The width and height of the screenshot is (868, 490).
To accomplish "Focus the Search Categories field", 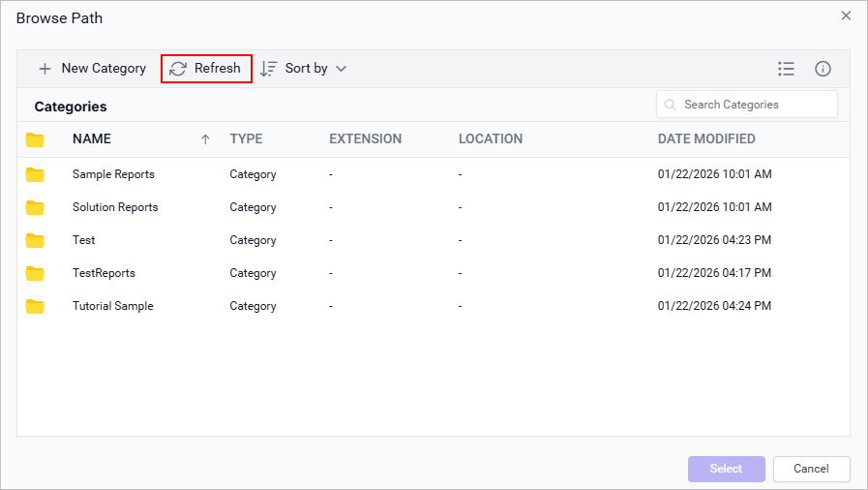I will pos(755,105).
